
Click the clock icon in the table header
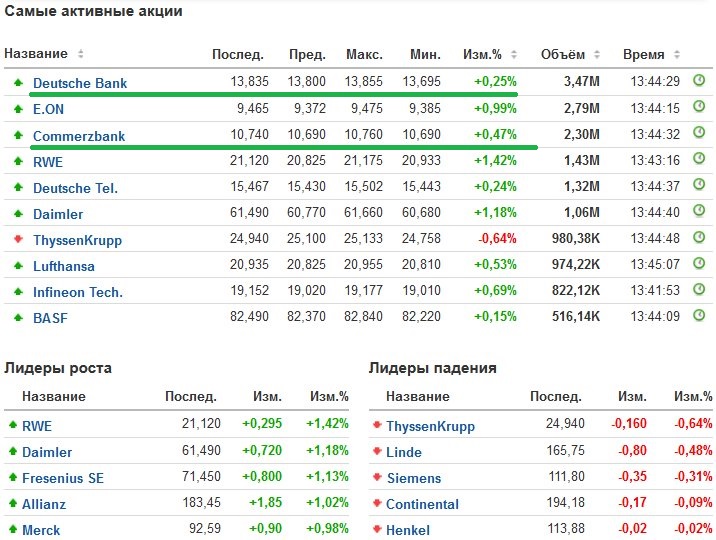[x=679, y=54]
